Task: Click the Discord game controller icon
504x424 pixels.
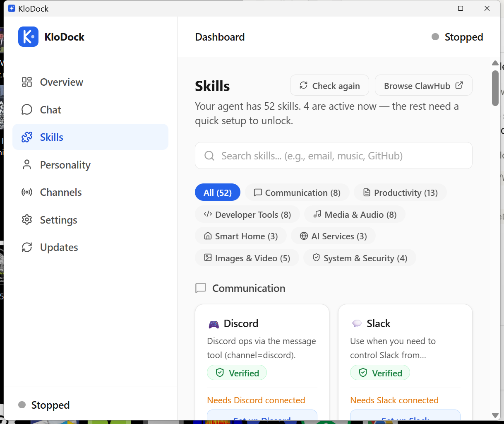Action: [214, 323]
